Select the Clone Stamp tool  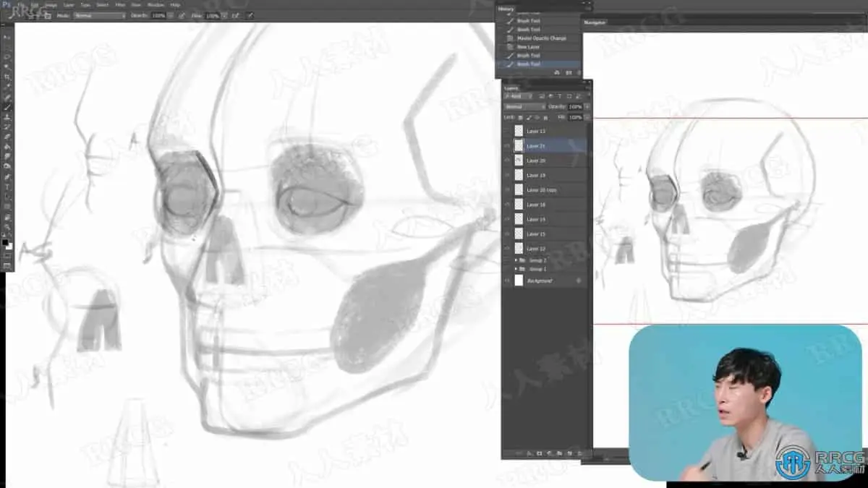(8, 116)
